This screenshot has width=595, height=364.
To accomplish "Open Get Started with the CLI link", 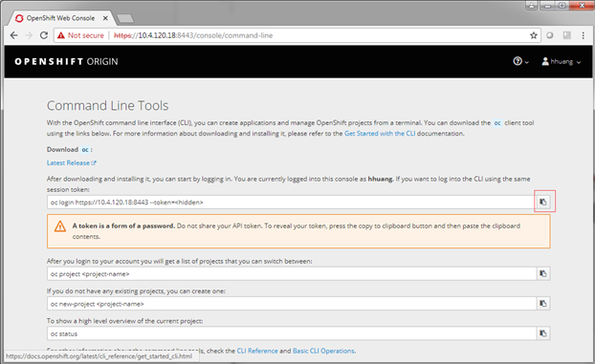I will (x=380, y=134).
